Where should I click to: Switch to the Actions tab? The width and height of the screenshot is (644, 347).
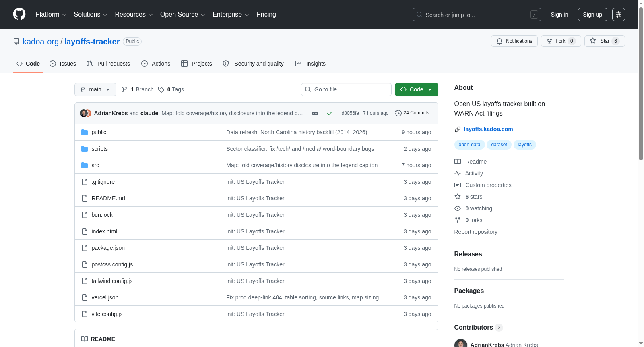coord(156,64)
